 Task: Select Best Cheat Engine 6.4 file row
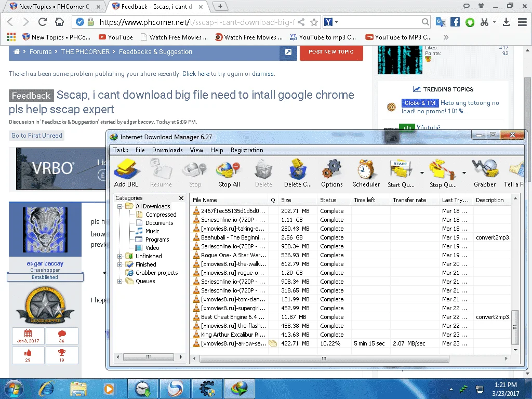click(351, 317)
